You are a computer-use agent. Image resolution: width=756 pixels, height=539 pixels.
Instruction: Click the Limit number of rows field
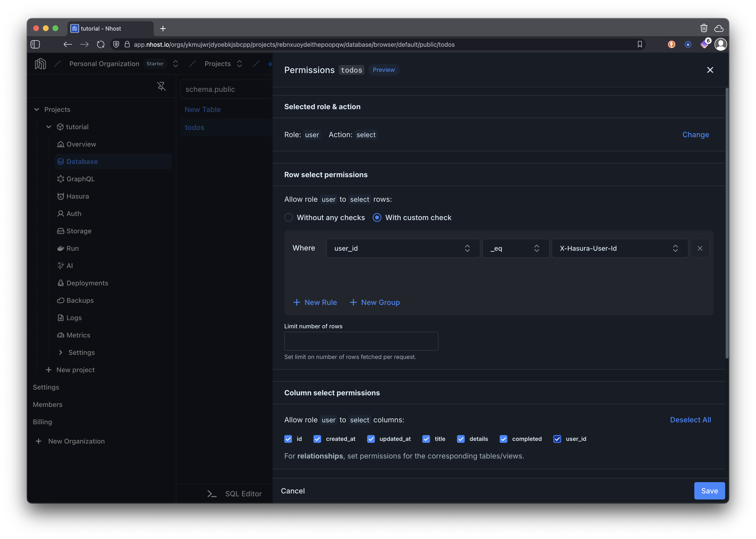[x=361, y=341]
